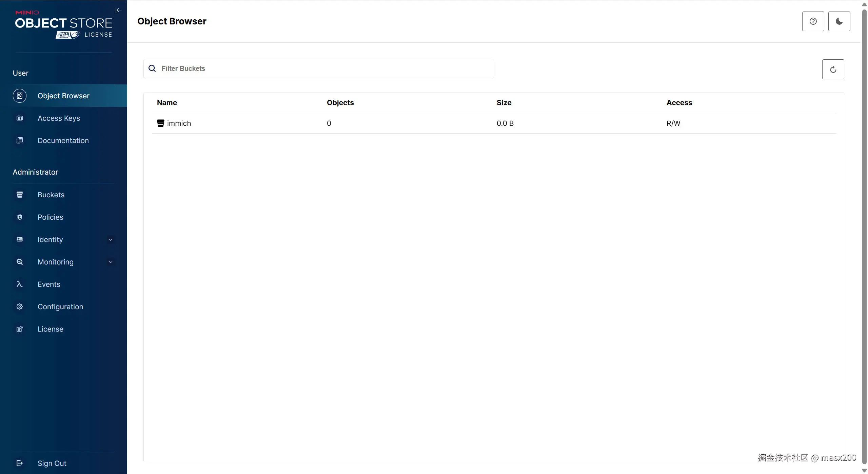Image resolution: width=868 pixels, height=474 pixels.
Task: Collapse the sidebar with arrow icon
Action: click(118, 10)
